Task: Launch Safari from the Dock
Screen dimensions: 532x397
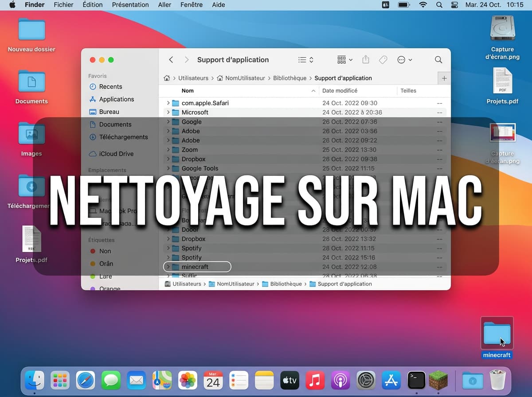Action: pyautogui.click(x=86, y=380)
